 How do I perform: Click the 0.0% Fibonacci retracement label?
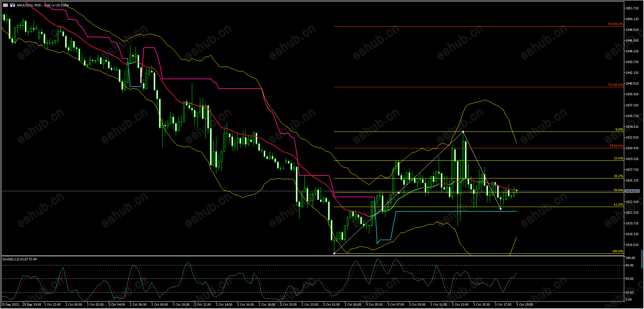point(619,130)
